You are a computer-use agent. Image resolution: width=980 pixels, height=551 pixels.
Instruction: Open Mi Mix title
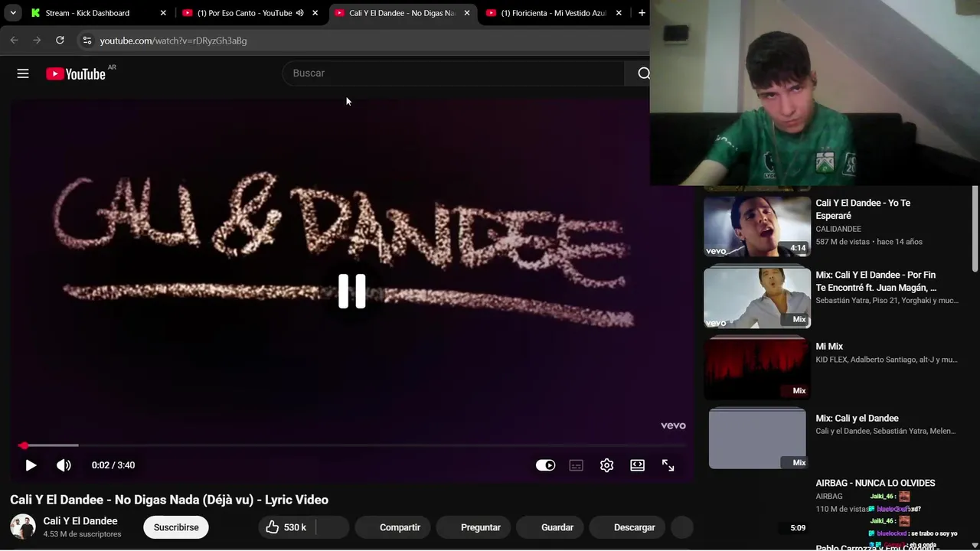point(829,347)
